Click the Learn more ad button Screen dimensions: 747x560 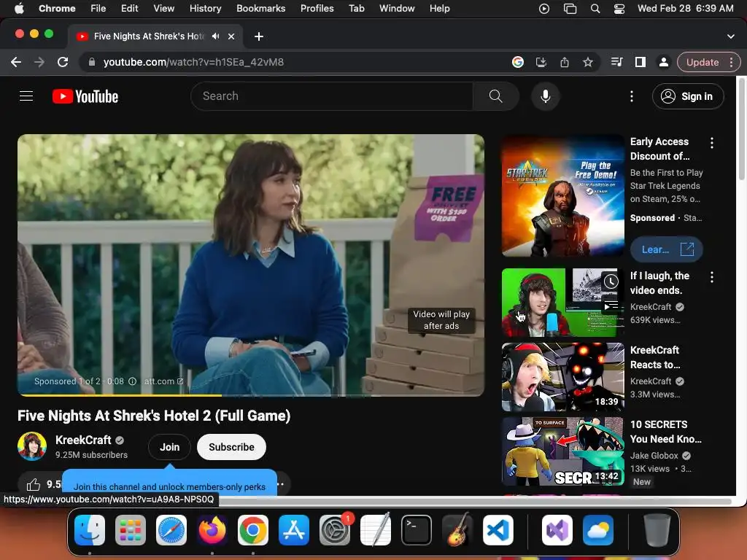click(x=666, y=249)
